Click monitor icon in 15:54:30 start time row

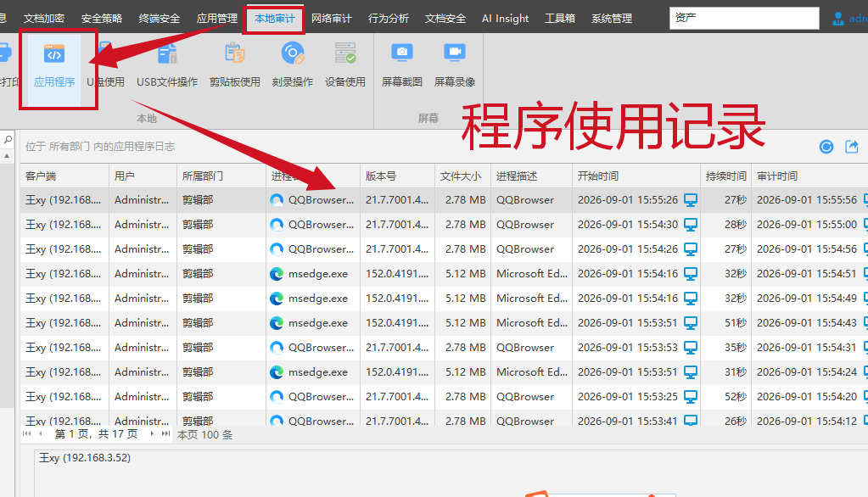click(691, 225)
